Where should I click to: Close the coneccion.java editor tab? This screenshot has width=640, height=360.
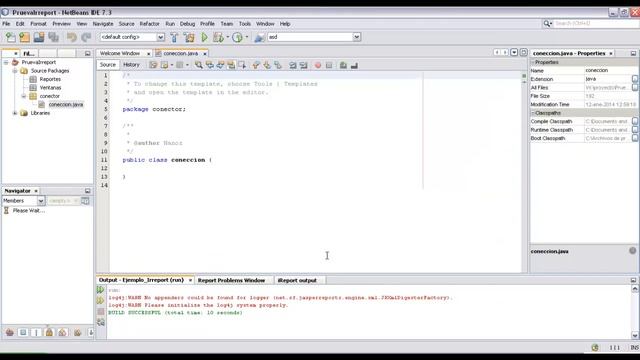pyautogui.click(x=205, y=54)
